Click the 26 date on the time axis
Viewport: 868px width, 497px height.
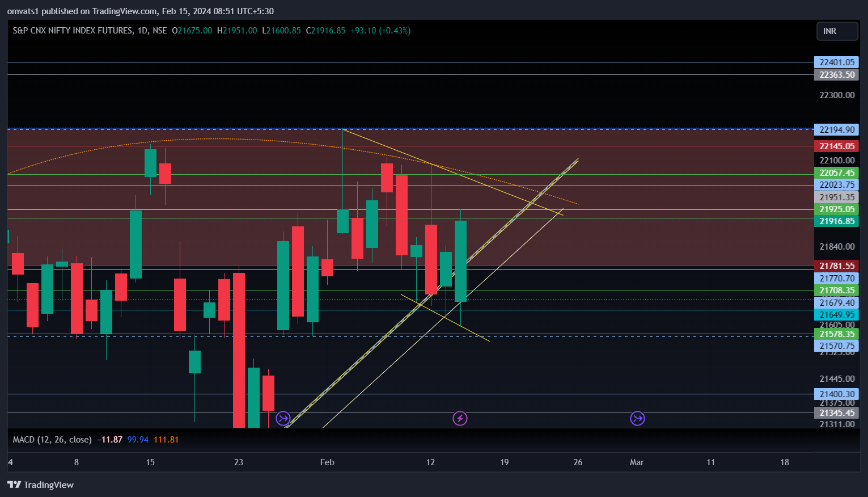point(578,462)
